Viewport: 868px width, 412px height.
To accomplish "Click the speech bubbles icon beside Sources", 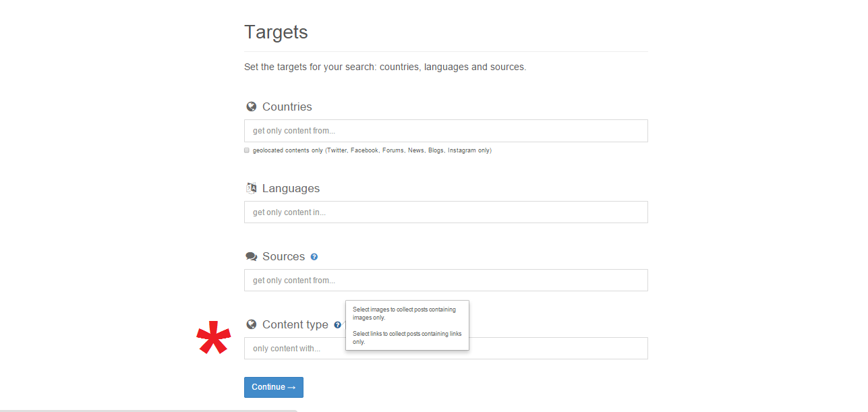I will pyautogui.click(x=252, y=256).
